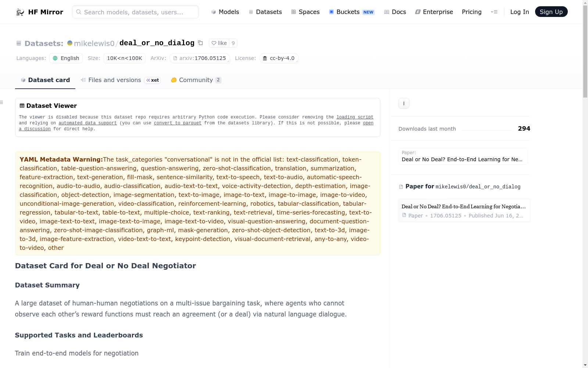
Task: Open the Paper: Deal or No Deal card
Action: coord(463,156)
